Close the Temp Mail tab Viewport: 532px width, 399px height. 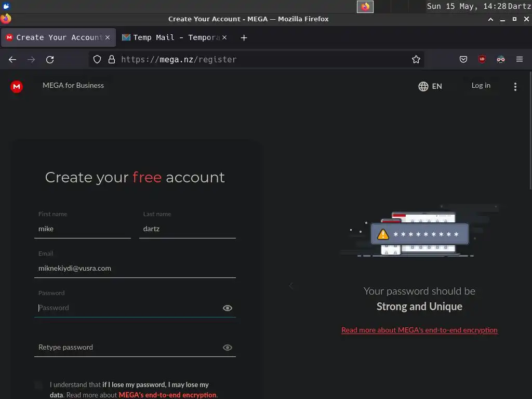coord(224,37)
